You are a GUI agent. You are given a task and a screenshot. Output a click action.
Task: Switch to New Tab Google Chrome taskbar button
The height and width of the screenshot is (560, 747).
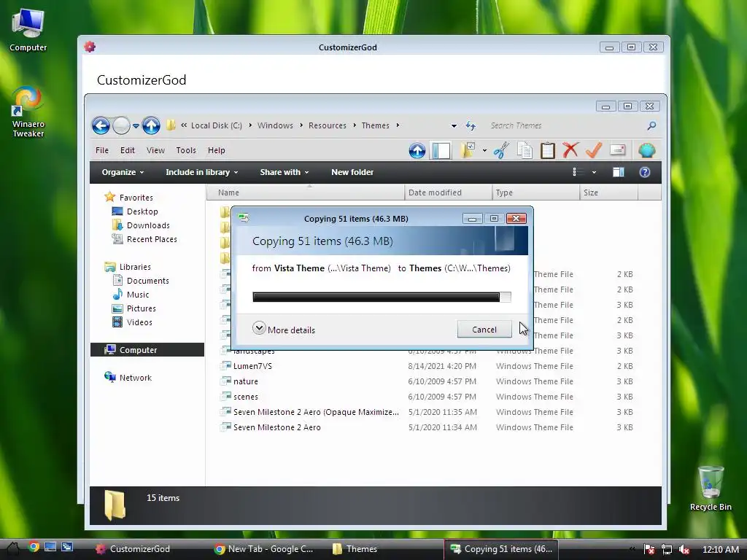[263, 549]
